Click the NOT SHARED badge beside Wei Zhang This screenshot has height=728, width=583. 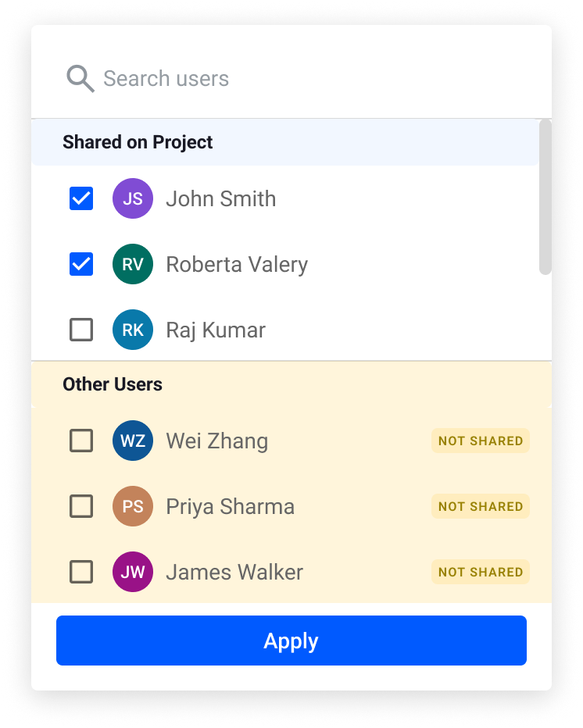[x=480, y=441]
